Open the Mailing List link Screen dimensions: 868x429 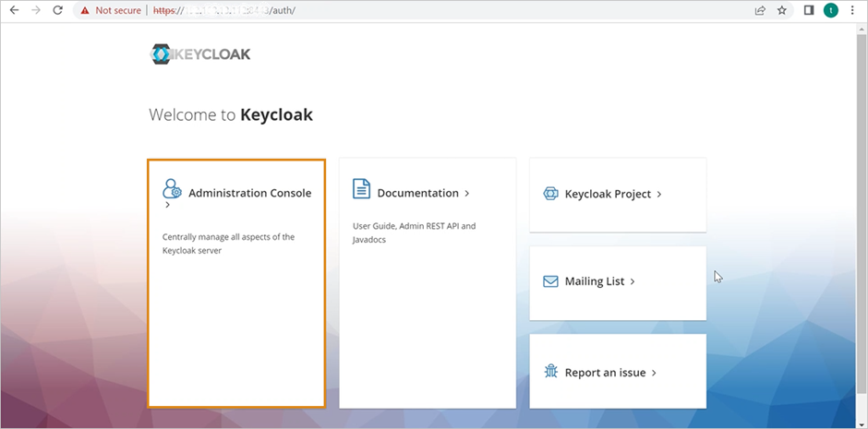point(595,281)
